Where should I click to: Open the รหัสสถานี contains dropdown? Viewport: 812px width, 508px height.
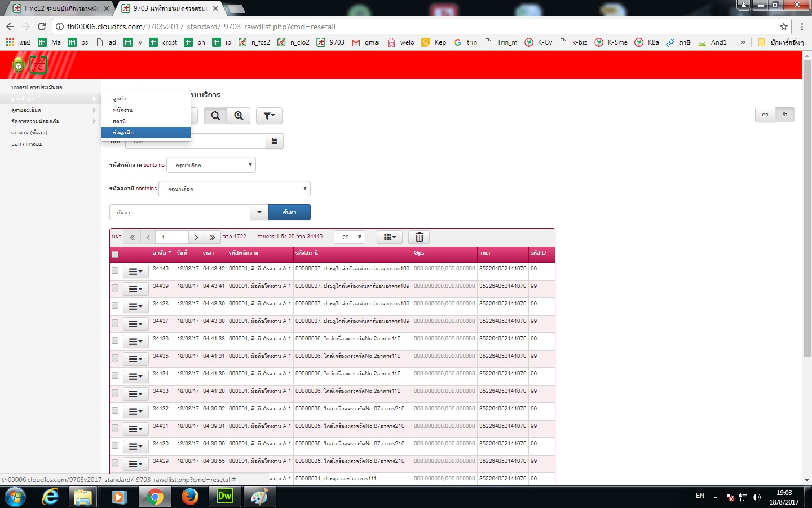[235, 189]
